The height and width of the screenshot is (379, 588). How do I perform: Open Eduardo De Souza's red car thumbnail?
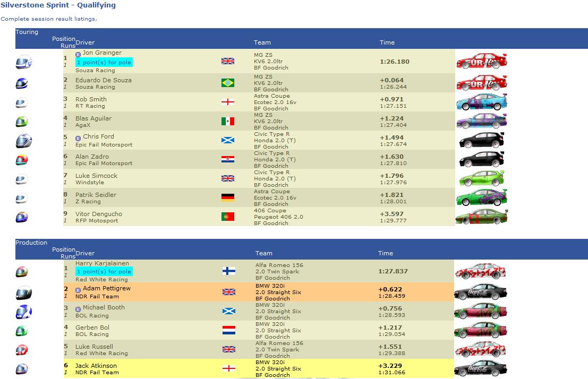(481, 83)
